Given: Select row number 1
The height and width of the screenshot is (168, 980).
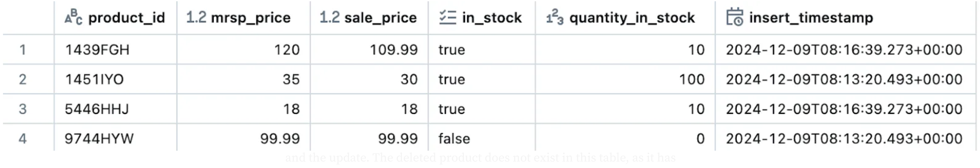Looking at the screenshot, I should pos(23,50).
